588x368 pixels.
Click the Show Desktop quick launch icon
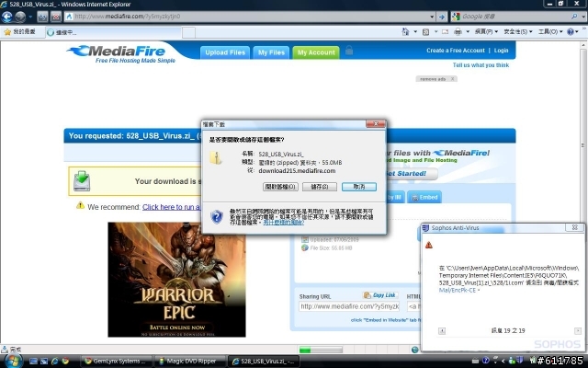(x=33, y=362)
